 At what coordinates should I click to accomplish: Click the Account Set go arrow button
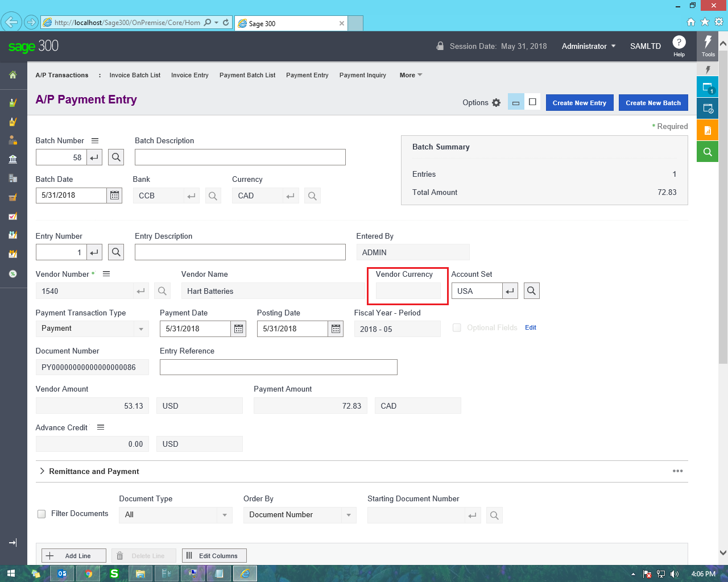[510, 291]
